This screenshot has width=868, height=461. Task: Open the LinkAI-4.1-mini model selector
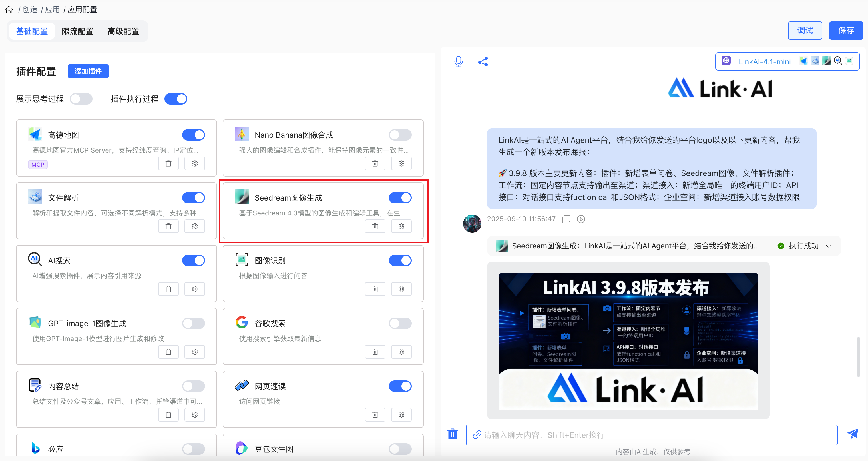[x=787, y=61]
